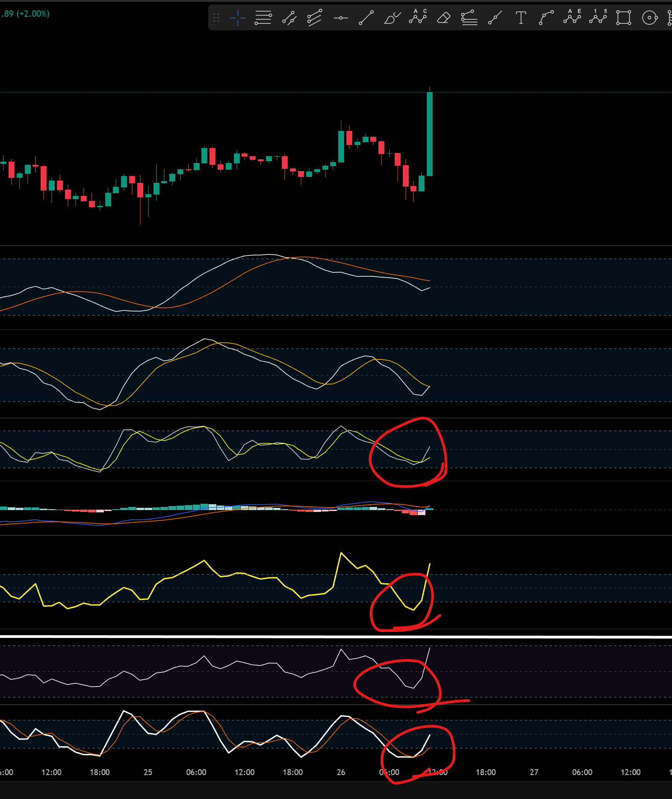Screen dimensions: 672x799
Task: Click the 27 date label on time axis
Action: point(534,772)
